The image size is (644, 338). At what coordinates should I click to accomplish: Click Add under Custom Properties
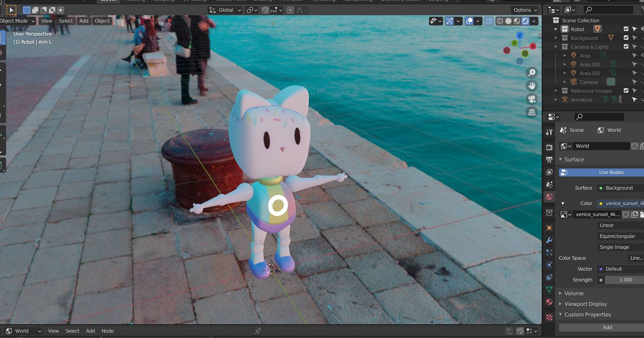click(601, 328)
